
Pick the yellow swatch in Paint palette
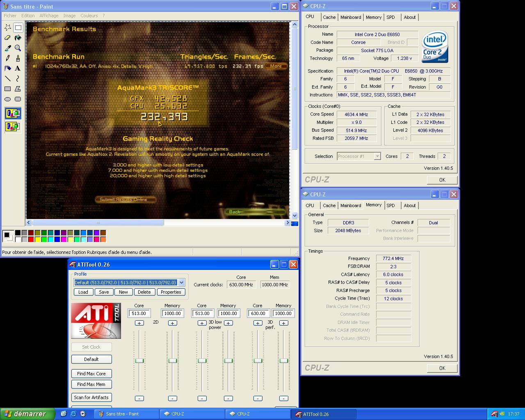(x=38, y=239)
